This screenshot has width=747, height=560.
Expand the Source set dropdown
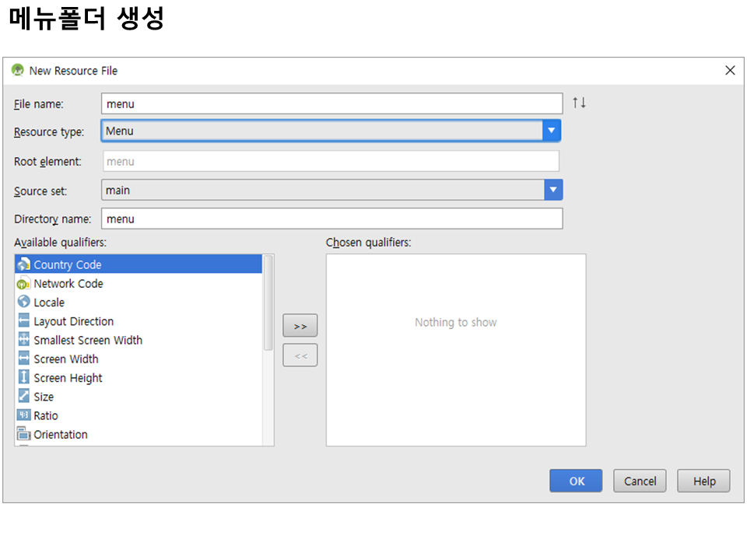click(x=552, y=190)
